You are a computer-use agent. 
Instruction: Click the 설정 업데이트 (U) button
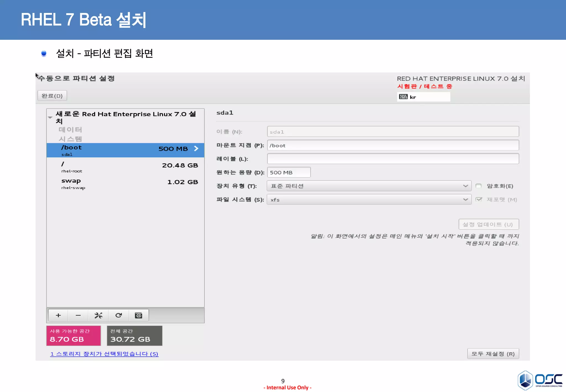(489, 224)
